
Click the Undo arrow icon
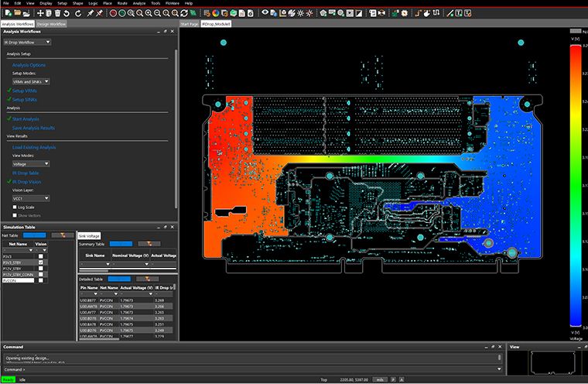pos(67,13)
